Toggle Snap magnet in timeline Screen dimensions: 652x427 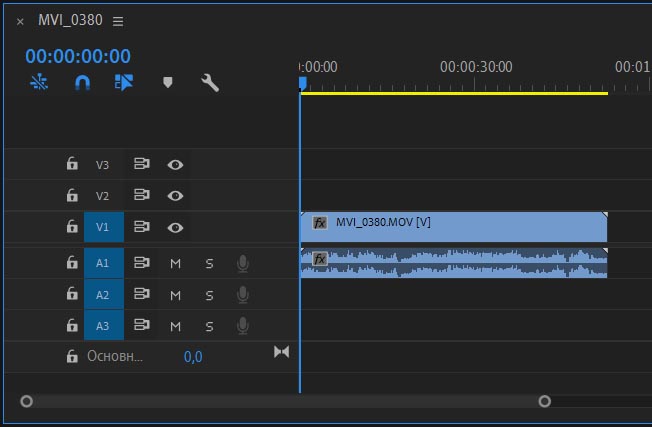tap(82, 83)
